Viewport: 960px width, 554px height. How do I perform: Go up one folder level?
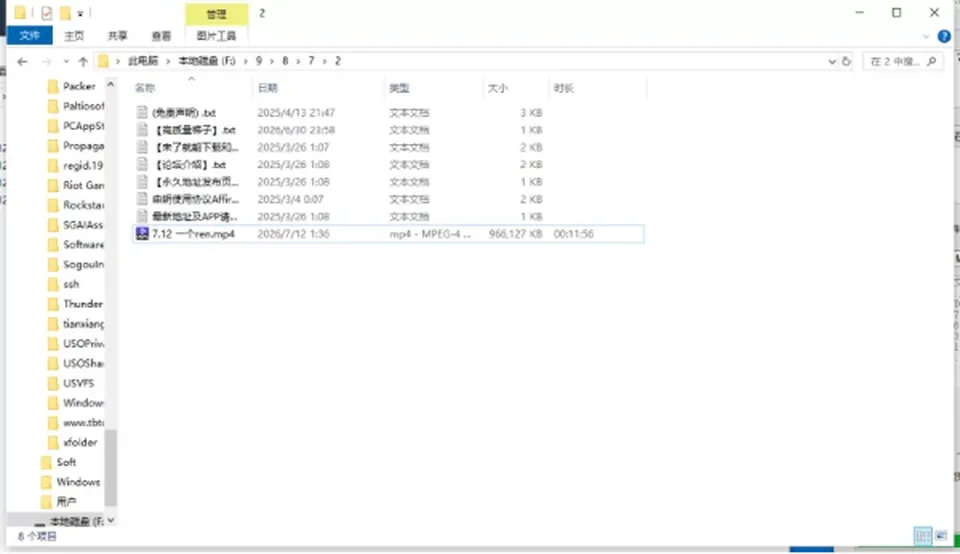[83, 61]
